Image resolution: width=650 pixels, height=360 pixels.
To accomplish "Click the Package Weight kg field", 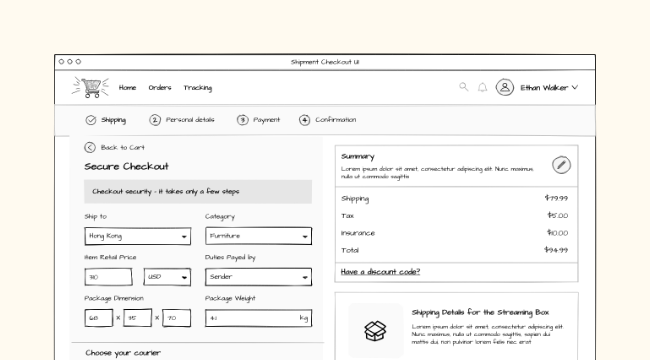I will point(258,318).
